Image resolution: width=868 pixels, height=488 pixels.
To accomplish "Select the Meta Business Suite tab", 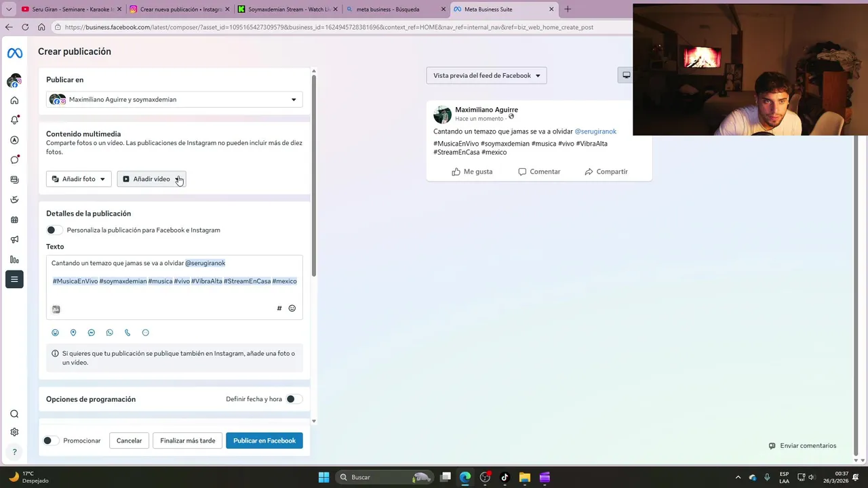I will click(503, 9).
